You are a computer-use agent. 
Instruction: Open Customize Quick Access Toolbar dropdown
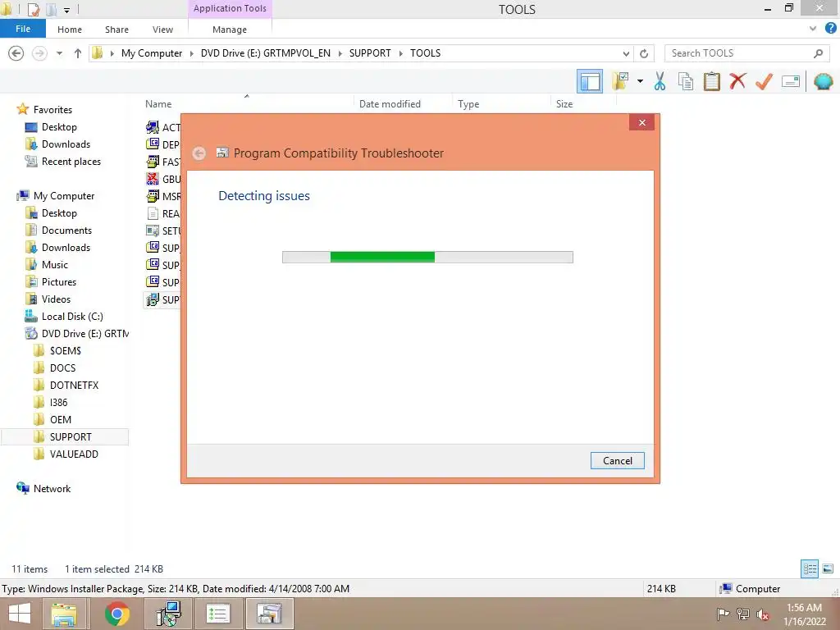(66, 10)
